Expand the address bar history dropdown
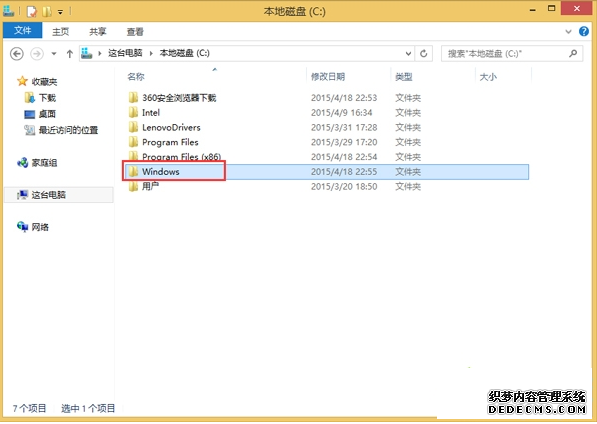597x424 pixels. [x=408, y=54]
